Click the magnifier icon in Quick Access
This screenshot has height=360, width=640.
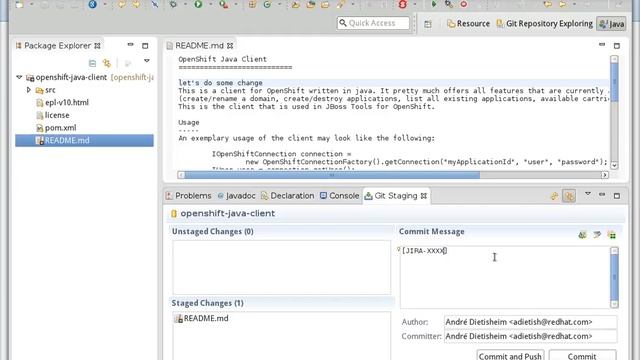pyautogui.click(x=343, y=23)
